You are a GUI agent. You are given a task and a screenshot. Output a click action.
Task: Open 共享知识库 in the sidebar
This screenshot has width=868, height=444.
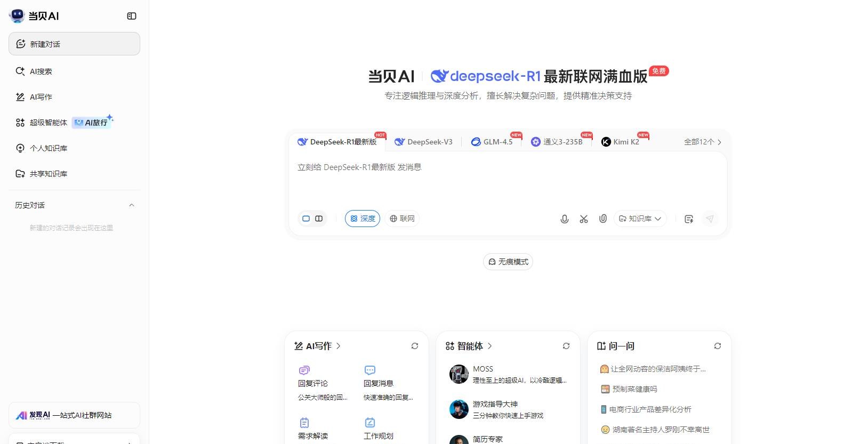coord(74,174)
